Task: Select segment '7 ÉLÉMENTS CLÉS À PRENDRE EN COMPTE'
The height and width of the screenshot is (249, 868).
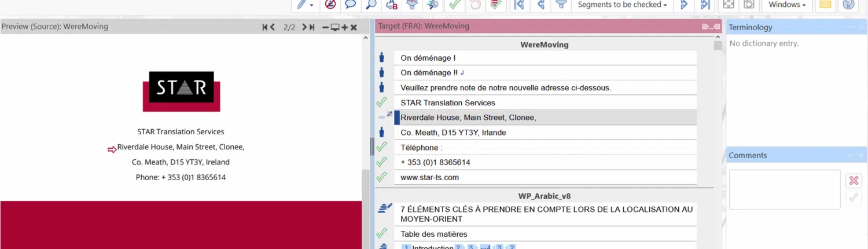Action: coord(545,214)
